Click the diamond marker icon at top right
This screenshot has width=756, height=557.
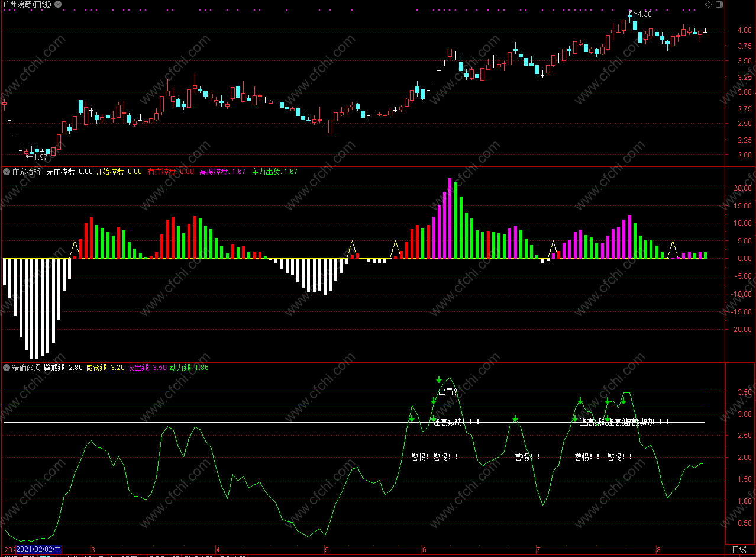pos(709,5)
